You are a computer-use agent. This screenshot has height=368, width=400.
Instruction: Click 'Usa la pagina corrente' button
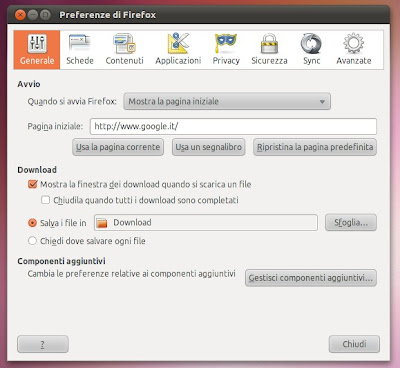click(x=118, y=147)
